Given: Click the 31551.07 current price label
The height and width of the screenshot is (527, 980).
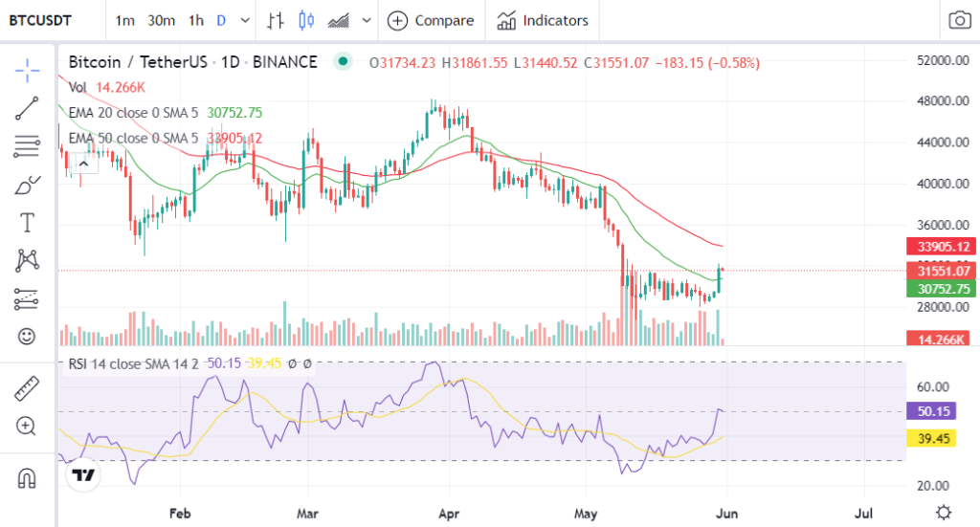Looking at the screenshot, I should (942, 271).
